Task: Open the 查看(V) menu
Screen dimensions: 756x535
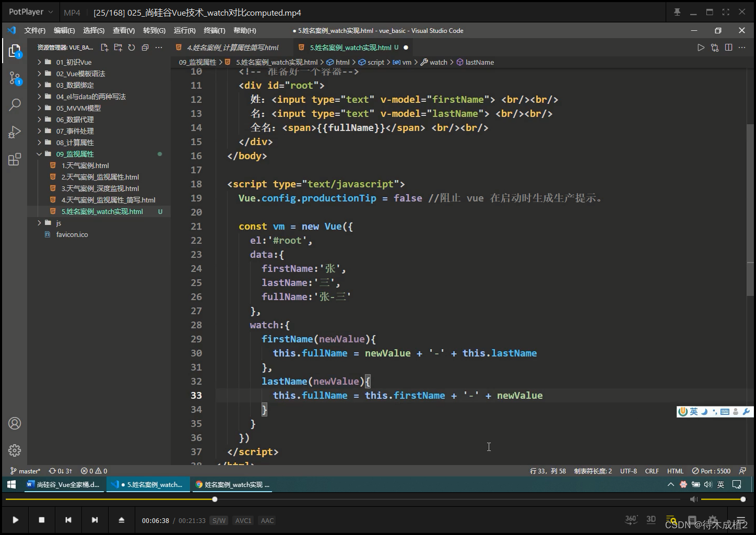Action: tap(124, 30)
